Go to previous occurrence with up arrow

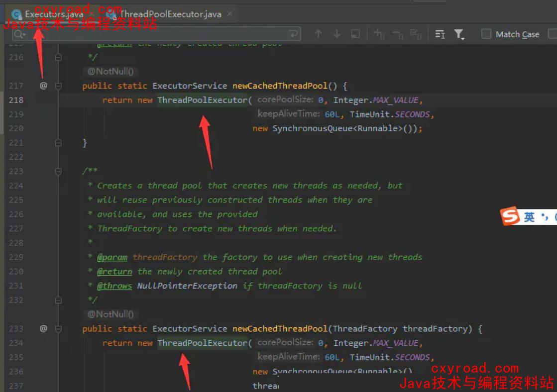click(x=318, y=34)
